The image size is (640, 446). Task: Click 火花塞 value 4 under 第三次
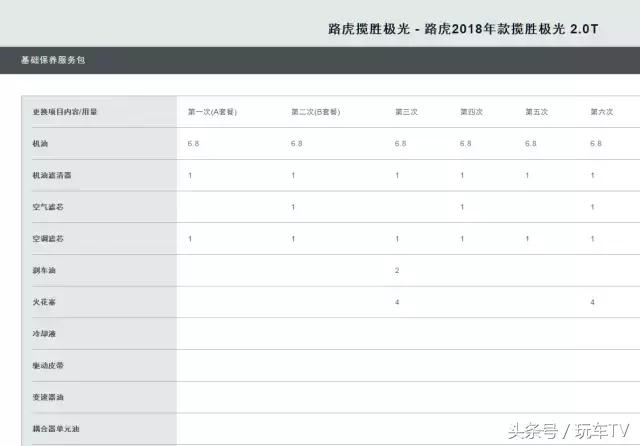[397, 302]
